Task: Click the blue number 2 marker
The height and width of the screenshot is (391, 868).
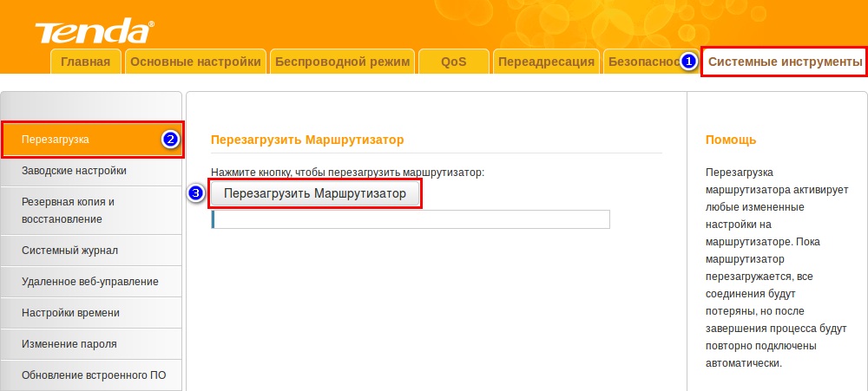Action: [170, 140]
